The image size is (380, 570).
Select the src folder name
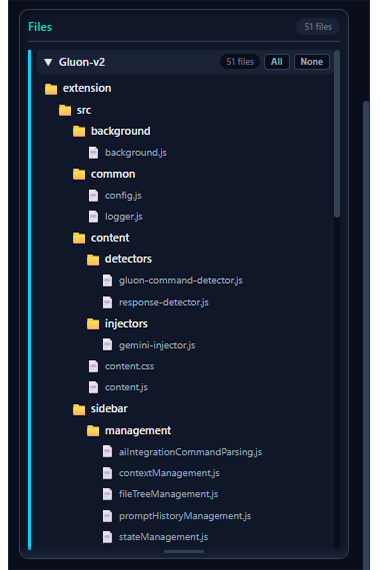click(84, 110)
